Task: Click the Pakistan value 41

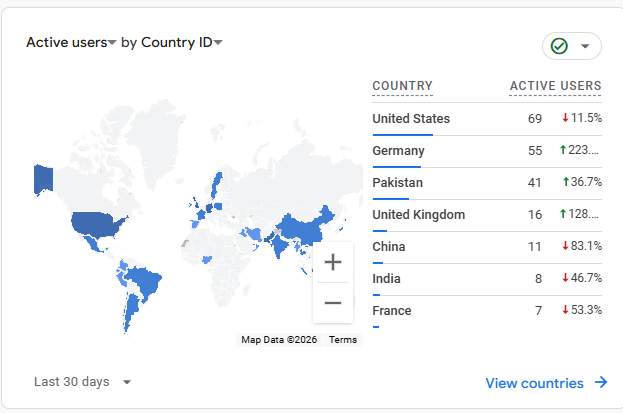Action: (535, 183)
